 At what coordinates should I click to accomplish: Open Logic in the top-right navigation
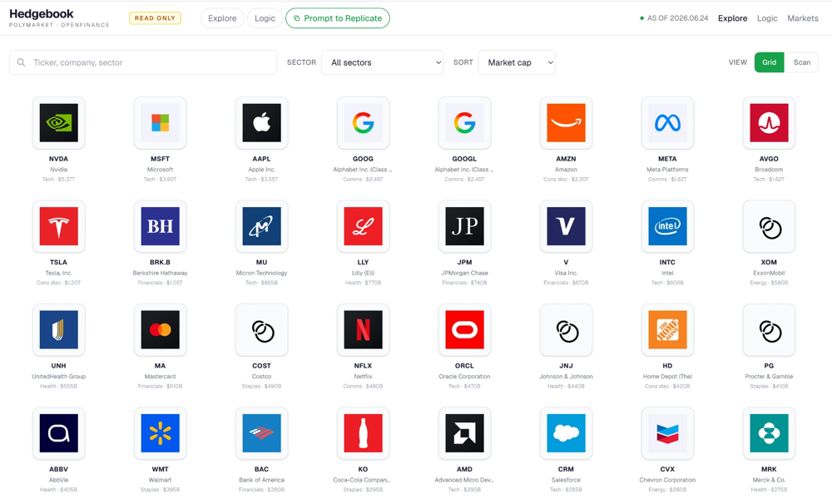pos(767,18)
